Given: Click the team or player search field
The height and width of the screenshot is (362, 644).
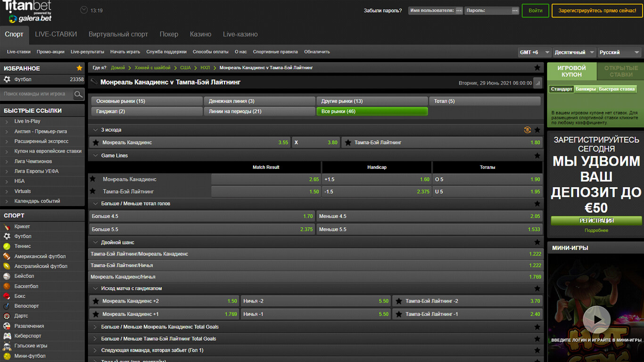Looking at the screenshot, I should click(x=37, y=94).
